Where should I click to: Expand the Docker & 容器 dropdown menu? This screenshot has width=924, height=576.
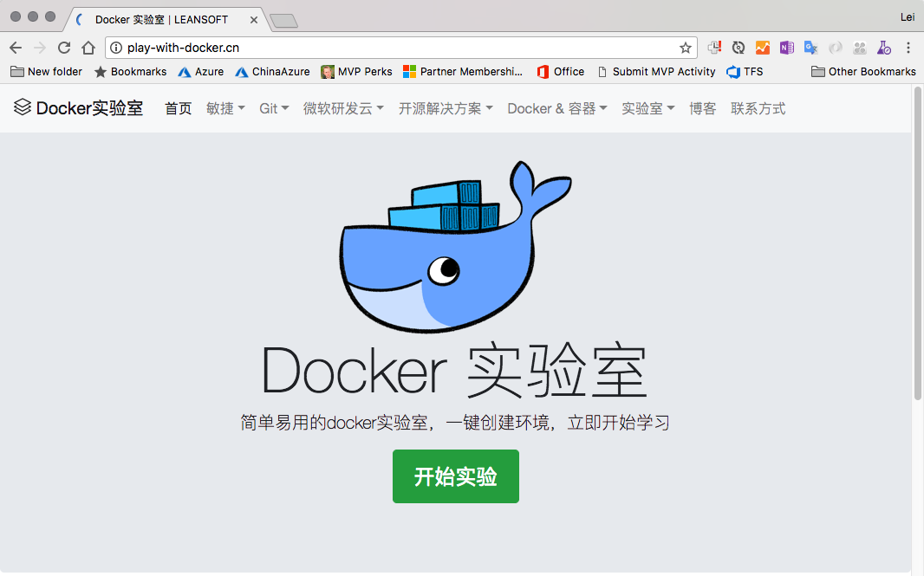556,108
